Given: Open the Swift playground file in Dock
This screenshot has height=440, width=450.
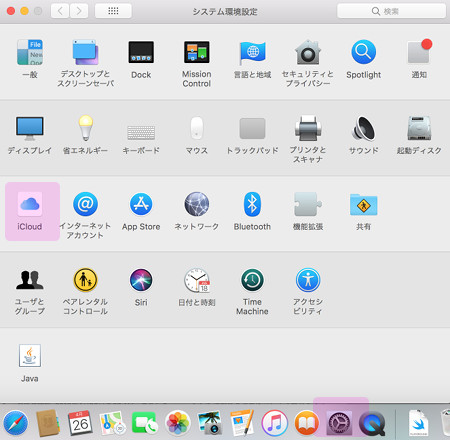Looking at the screenshot, I should [x=418, y=423].
